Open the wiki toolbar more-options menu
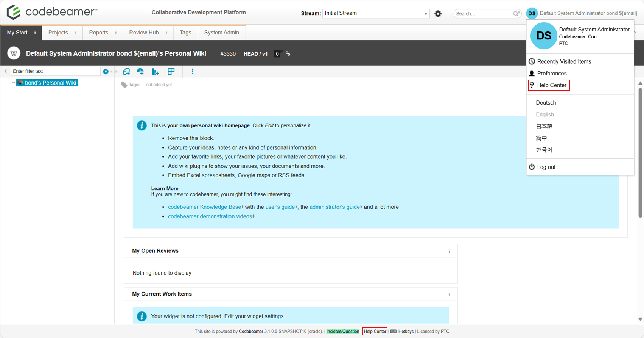644x338 pixels. (193, 71)
